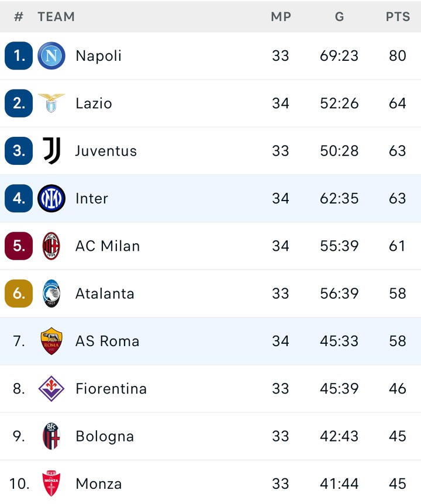Click the Atalanta club badge
421x504 pixels.
[51, 294]
